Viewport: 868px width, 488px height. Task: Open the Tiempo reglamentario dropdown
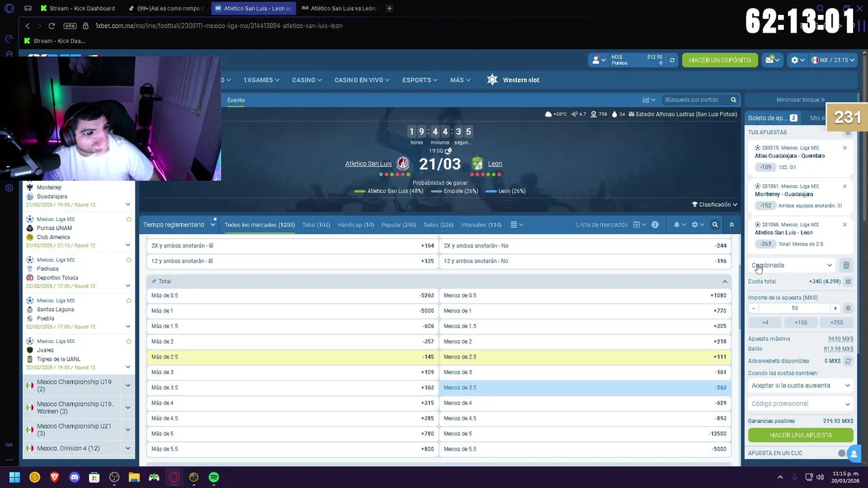click(178, 224)
